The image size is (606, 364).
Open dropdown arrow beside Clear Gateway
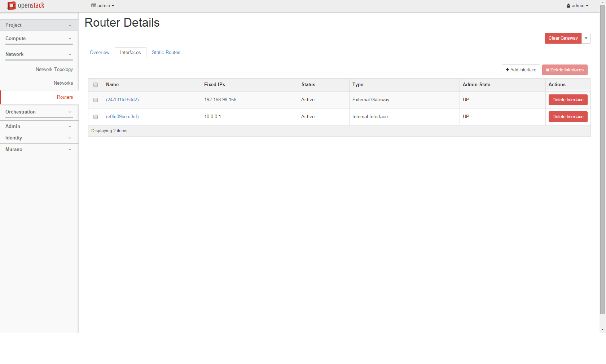pos(586,38)
